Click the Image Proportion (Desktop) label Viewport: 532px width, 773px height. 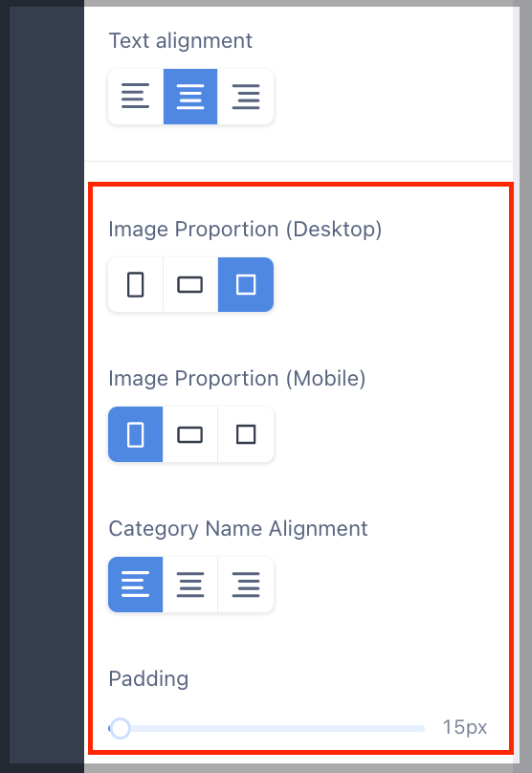pos(245,230)
